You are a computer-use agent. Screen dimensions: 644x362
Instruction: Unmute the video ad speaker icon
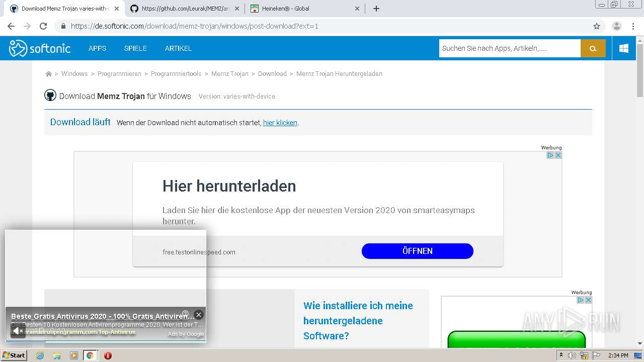coord(18,331)
